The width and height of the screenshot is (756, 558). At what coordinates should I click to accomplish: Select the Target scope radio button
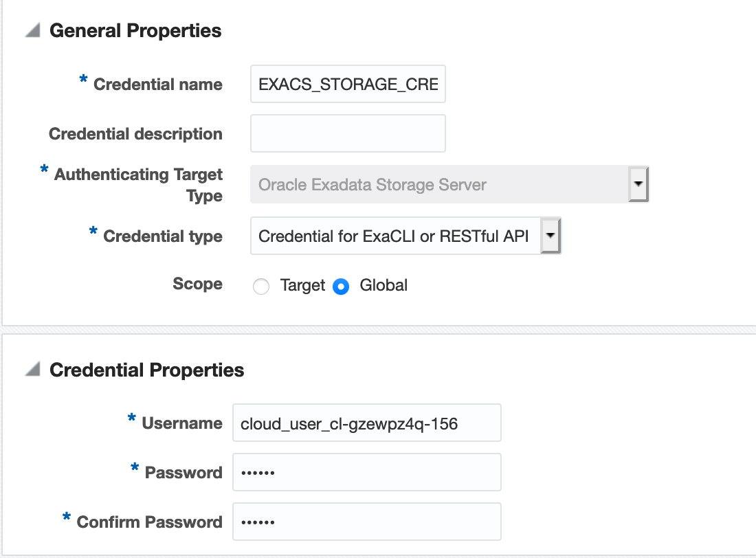[261, 287]
